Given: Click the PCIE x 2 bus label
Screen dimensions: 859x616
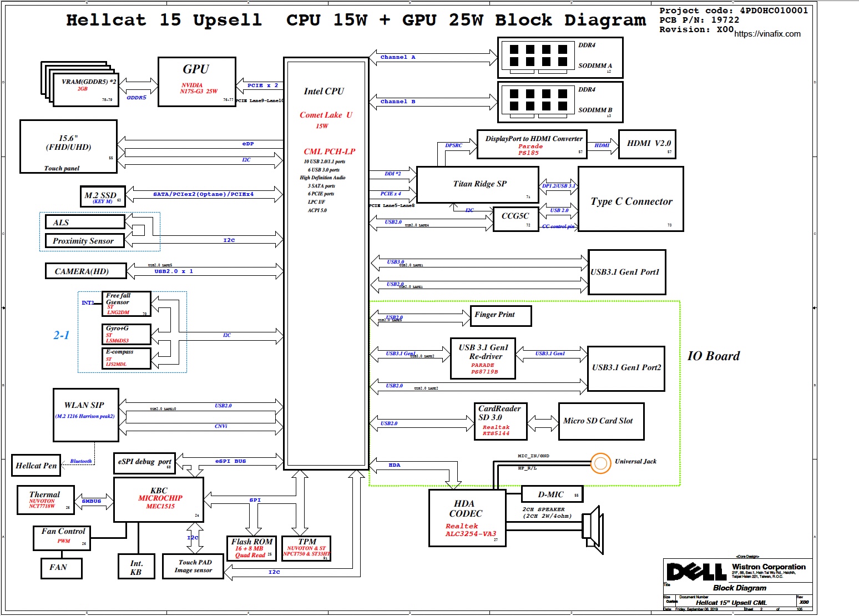Looking at the screenshot, I should [263, 85].
